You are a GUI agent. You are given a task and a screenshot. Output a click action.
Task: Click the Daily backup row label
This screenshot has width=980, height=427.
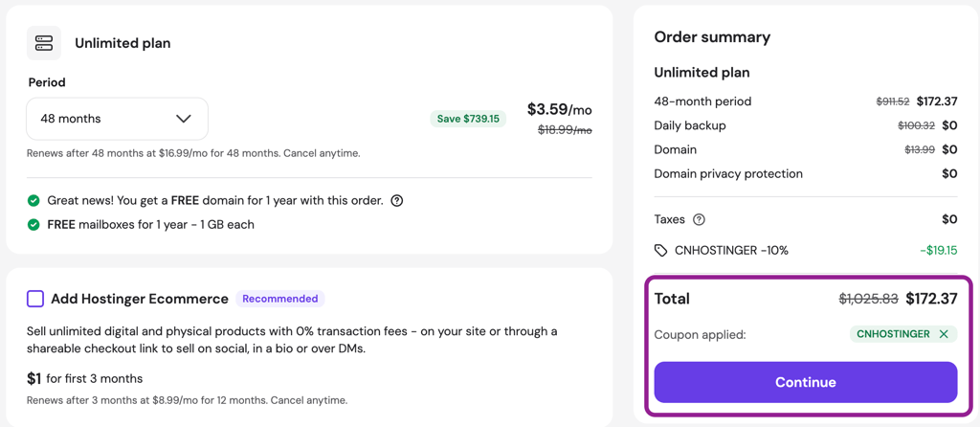[x=690, y=125]
